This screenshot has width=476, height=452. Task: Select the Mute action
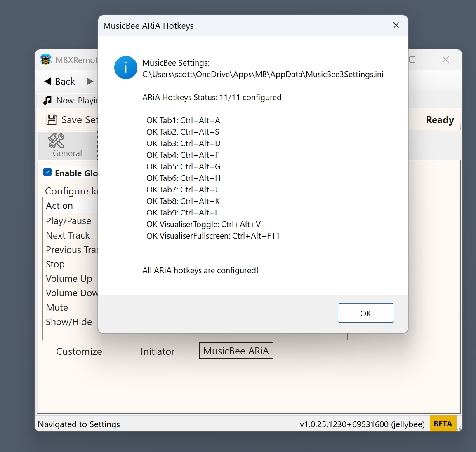(x=57, y=307)
